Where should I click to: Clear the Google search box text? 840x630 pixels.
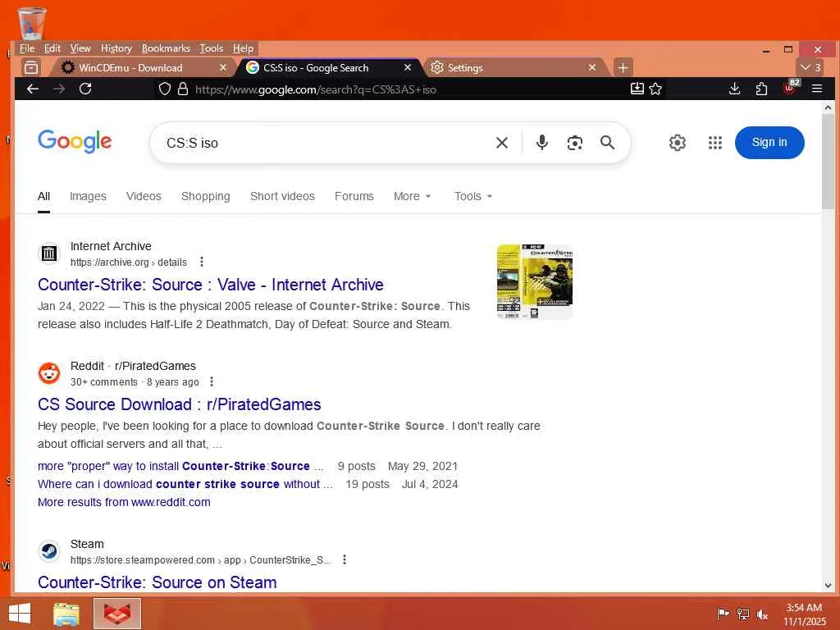pyautogui.click(x=502, y=143)
